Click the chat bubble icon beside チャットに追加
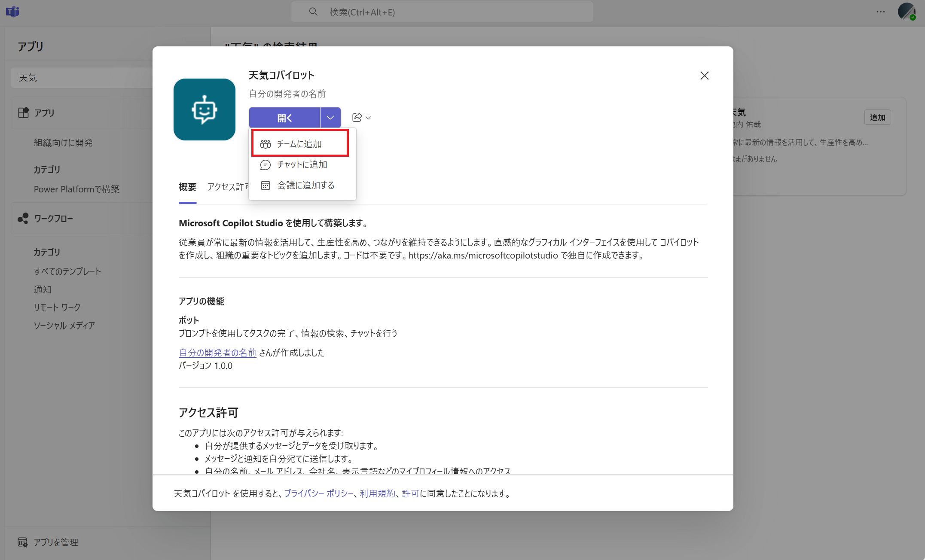The width and height of the screenshot is (925, 560). click(266, 165)
